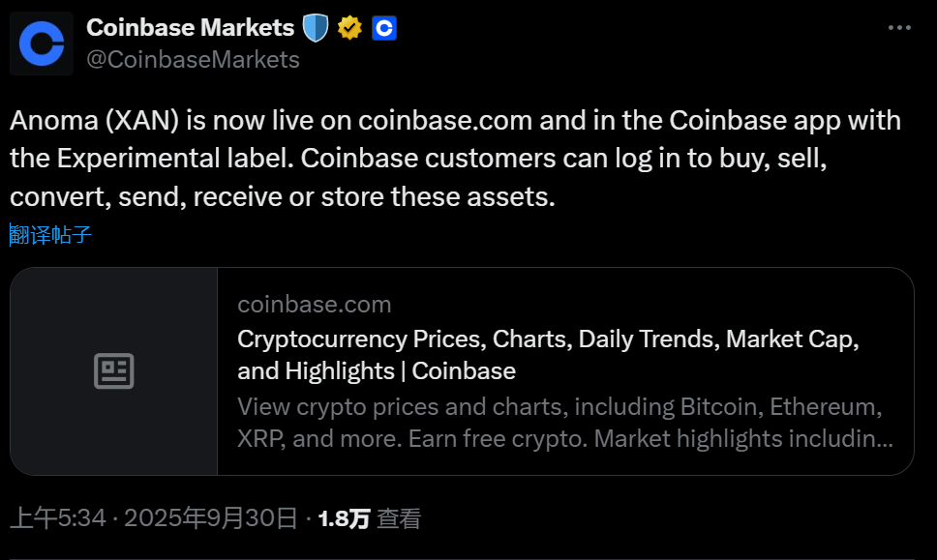The height and width of the screenshot is (560, 937).
Task: Click the 1.8万 view count number
Action: pos(344,518)
